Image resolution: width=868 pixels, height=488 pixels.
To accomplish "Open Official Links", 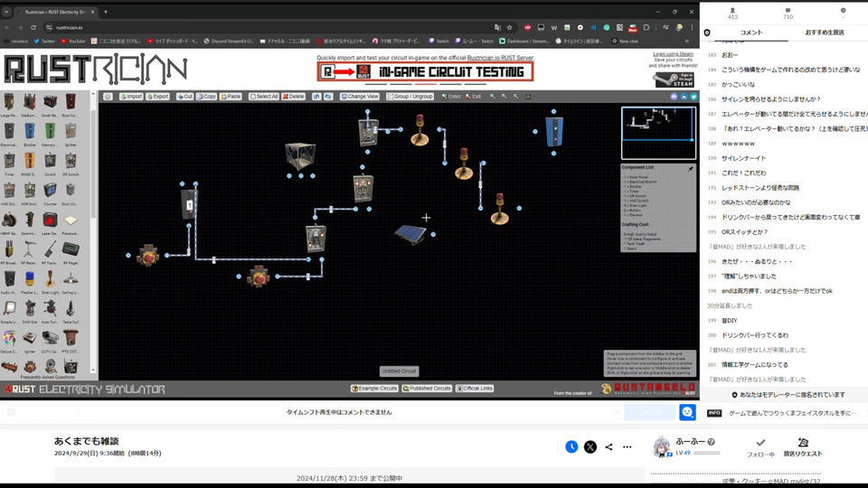I will pyautogui.click(x=475, y=389).
